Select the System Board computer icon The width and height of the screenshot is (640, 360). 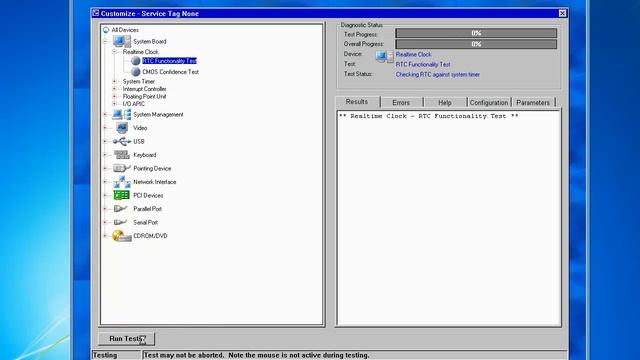point(122,41)
